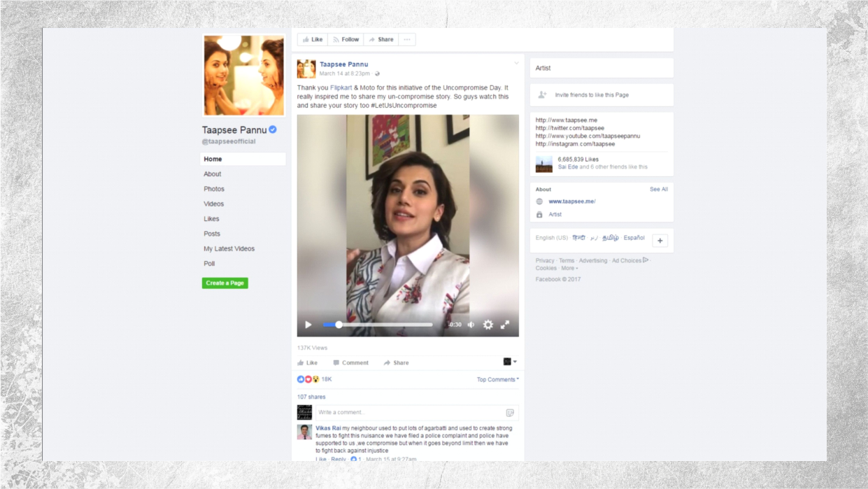Click Vikas Rai's comment avatar
The image size is (868, 489).
(x=304, y=432)
